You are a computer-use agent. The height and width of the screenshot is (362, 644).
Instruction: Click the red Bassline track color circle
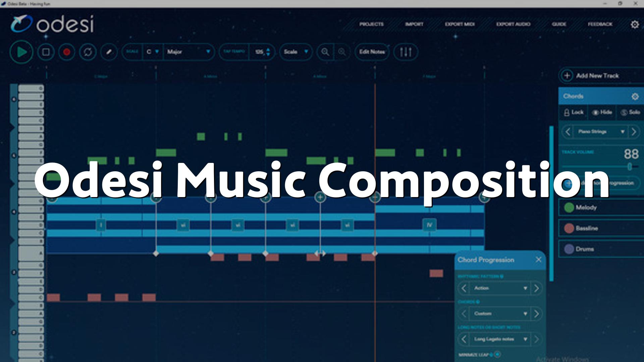(x=569, y=228)
